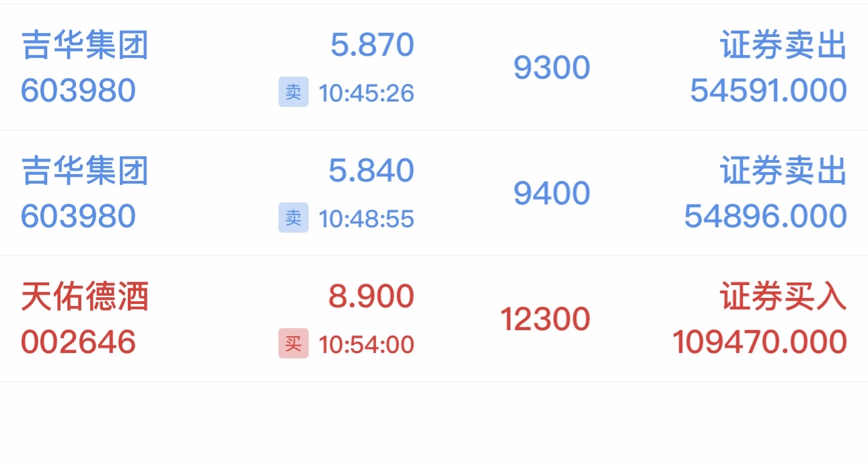Image resolution: width=868 pixels, height=464 pixels.
Task: Tap the red 买 badge at 10:54:00
Action: coord(293,344)
